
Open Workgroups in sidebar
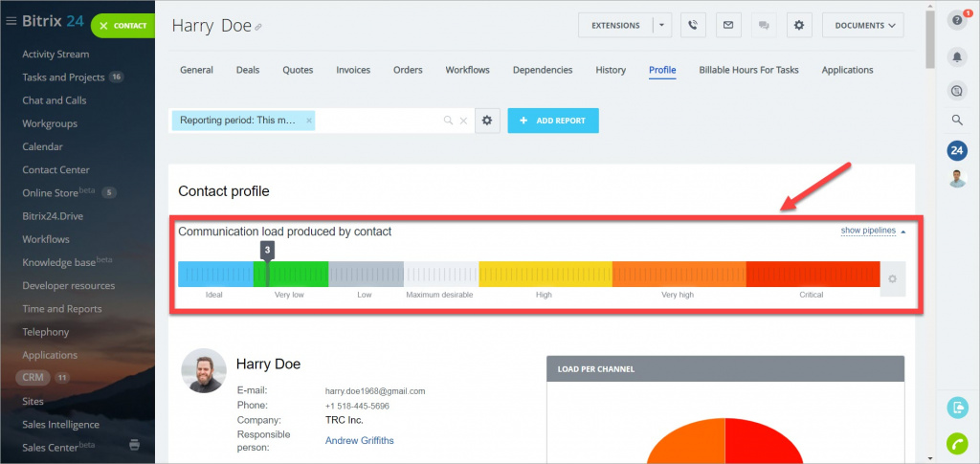(50, 123)
